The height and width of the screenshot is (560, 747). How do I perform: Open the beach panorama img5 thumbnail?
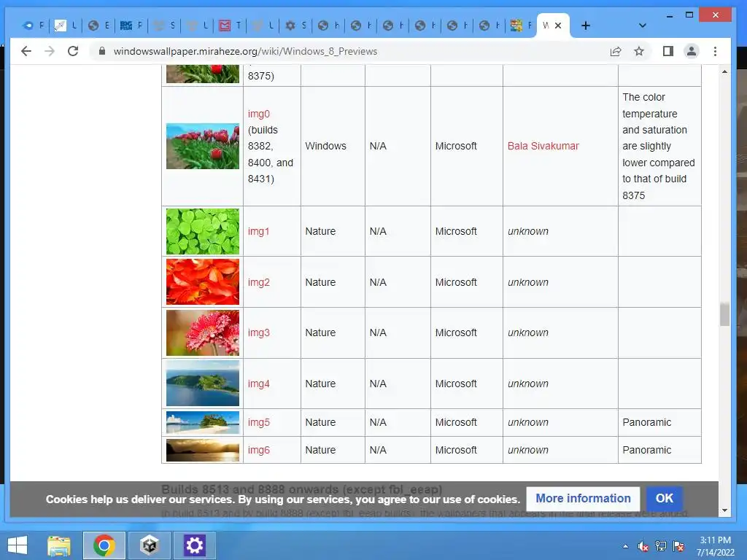[x=203, y=423]
